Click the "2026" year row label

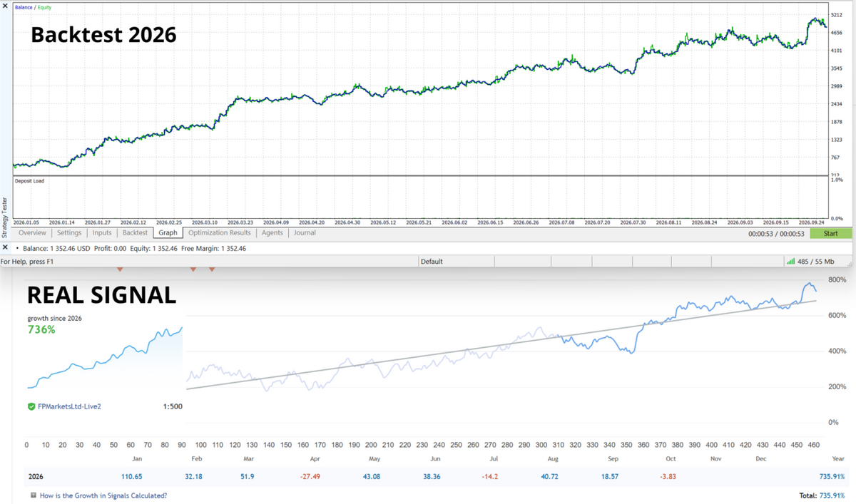tap(36, 475)
